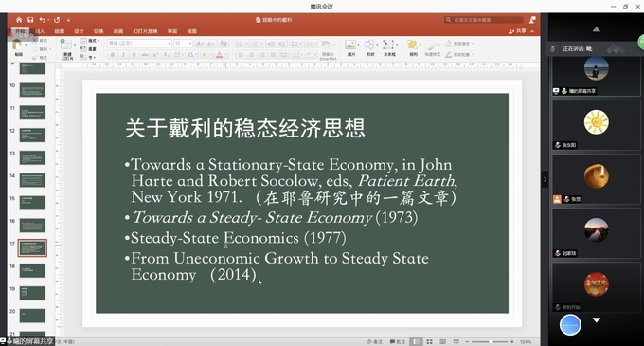
Task: Click the zoom in plus button
Action: pyautogui.click(x=512, y=342)
